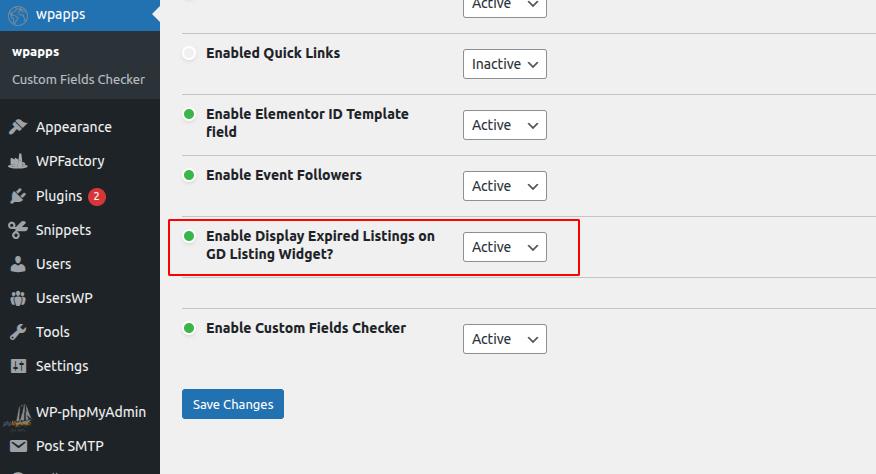Open the Elementor ID Template field dropdown
This screenshot has height=474, width=876.
(505, 125)
